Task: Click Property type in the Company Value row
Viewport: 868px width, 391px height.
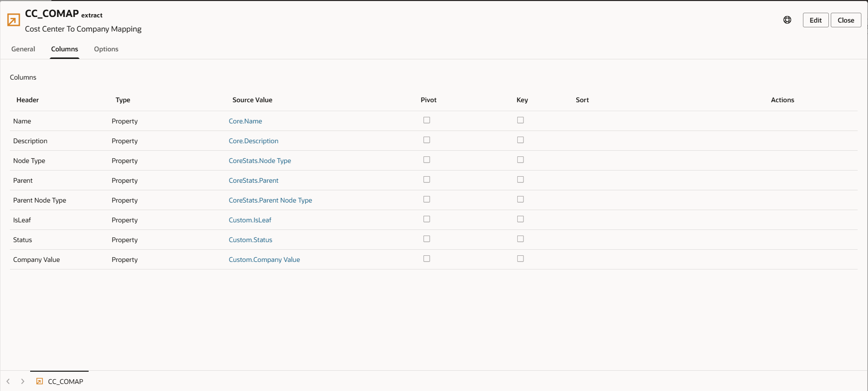Action: click(x=124, y=260)
